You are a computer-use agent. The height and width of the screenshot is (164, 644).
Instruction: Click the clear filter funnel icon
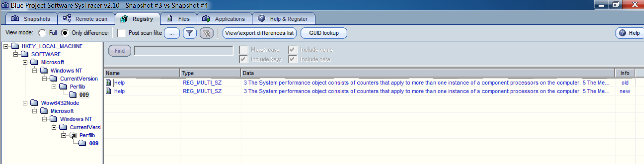pos(206,33)
